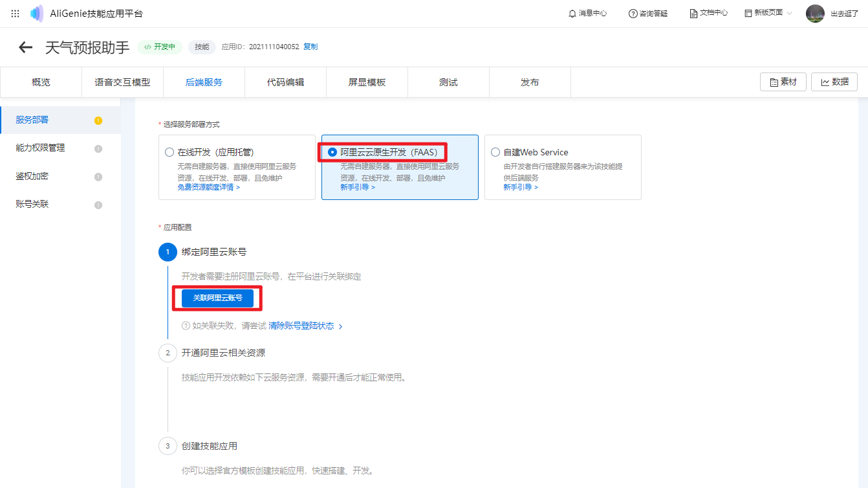The image size is (868, 488).
Task: Click the question mark icon for 咨询答疑
Action: pyautogui.click(x=633, y=14)
